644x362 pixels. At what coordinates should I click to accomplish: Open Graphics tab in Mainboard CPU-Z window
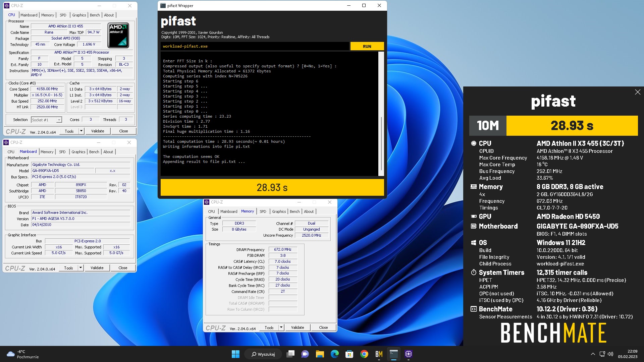pos(78,152)
